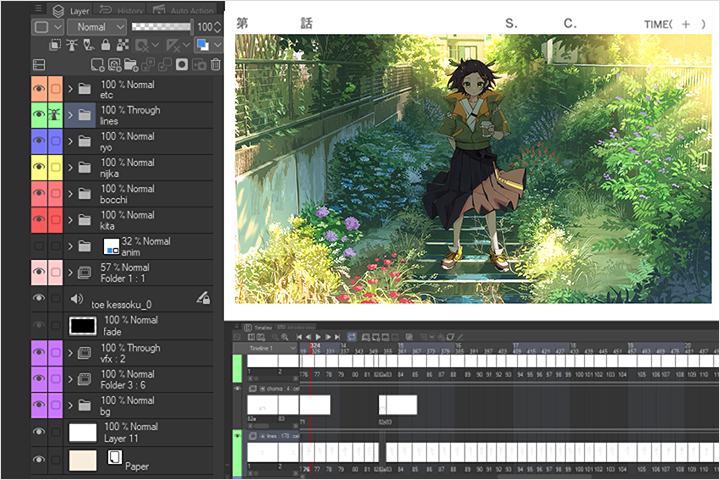720x480 pixels.
Task: Expand the bocchi folder
Action: pos(70,193)
